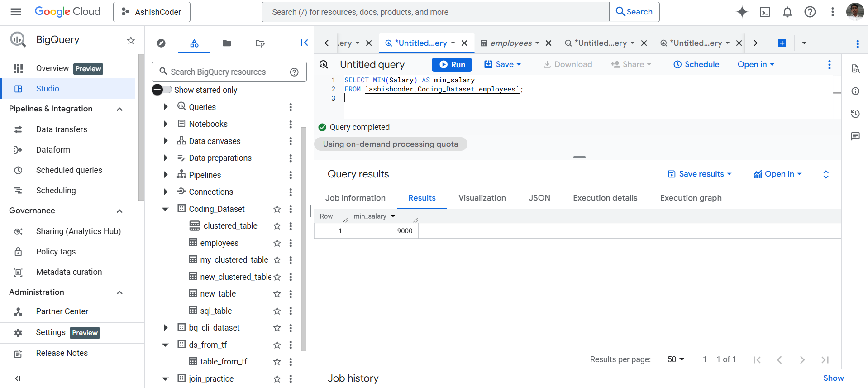The image size is (868, 388).
Task: Expand the Queries tree node
Action: click(166, 107)
